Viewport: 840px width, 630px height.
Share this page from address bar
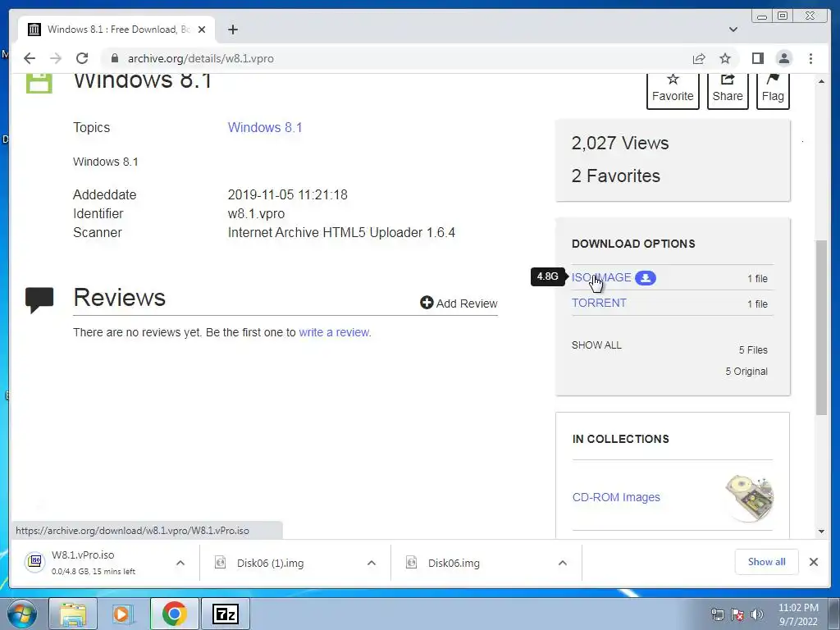click(699, 58)
